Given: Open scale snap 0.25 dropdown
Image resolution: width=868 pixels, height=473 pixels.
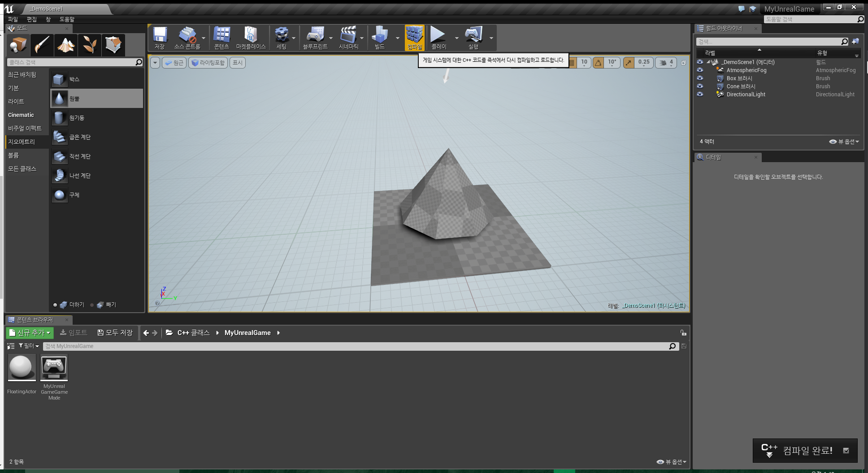Looking at the screenshot, I should coord(644,63).
